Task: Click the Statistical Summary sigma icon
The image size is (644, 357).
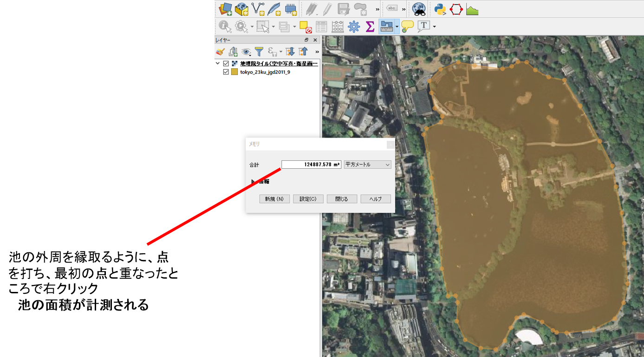Action: [x=370, y=26]
